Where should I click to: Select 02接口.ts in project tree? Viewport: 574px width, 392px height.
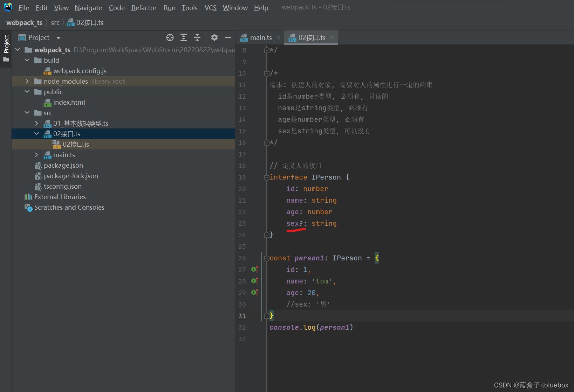pos(62,134)
